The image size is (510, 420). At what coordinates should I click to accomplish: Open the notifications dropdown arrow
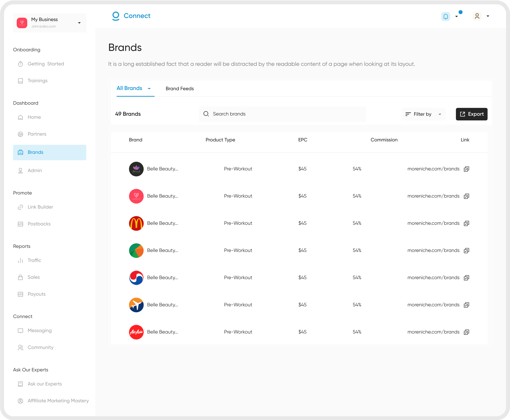coord(456,16)
